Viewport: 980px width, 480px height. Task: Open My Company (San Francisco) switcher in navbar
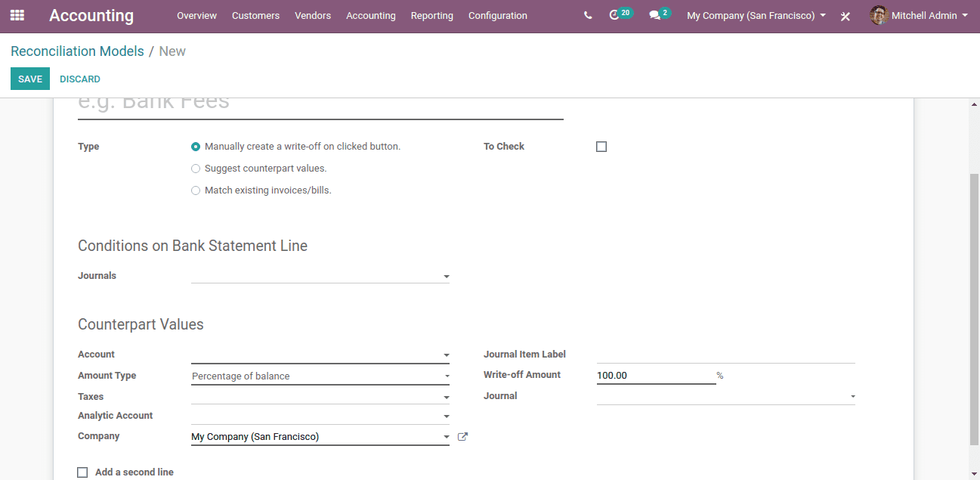(x=756, y=15)
